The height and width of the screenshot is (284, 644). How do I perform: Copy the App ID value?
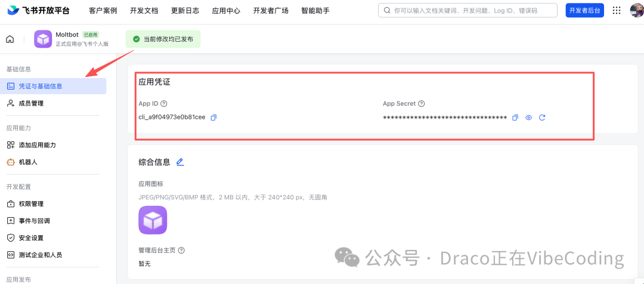[213, 118]
